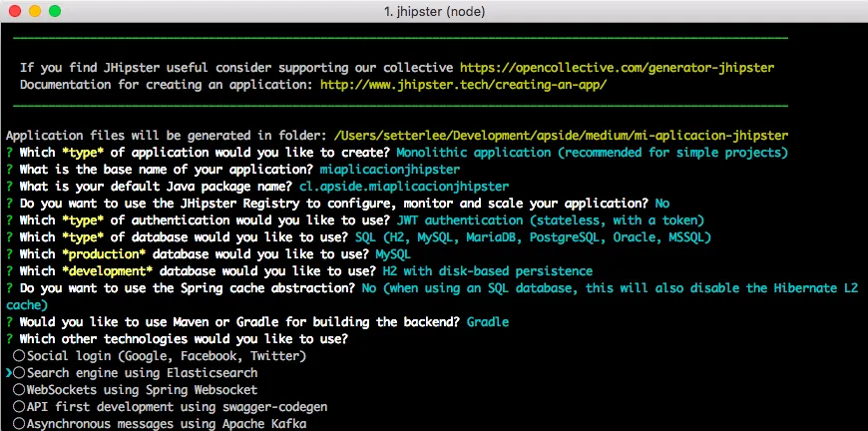Click 'If you find JHipster useful' message text

coord(236,68)
